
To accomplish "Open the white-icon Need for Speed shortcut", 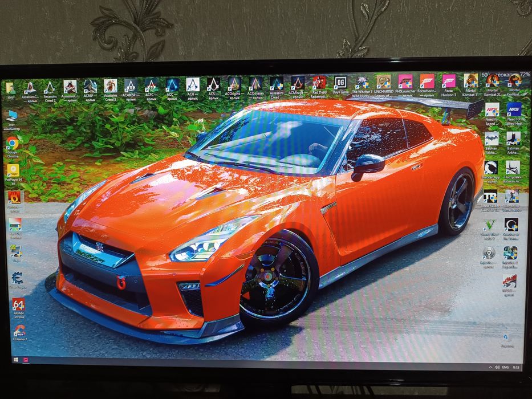I will coord(492,115).
